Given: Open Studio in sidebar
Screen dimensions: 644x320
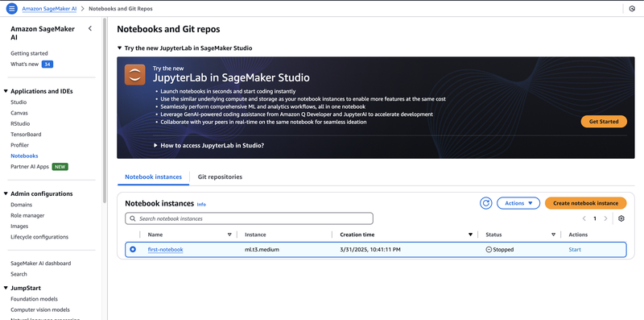Looking at the screenshot, I should point(19,102).
